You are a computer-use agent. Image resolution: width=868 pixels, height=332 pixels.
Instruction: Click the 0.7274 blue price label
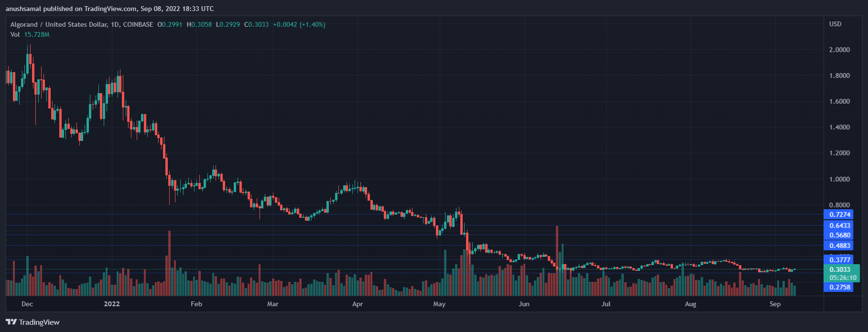839,214
